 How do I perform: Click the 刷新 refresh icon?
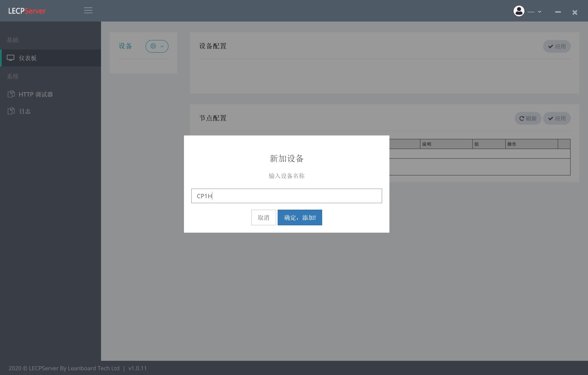click(x=522, y=118)
